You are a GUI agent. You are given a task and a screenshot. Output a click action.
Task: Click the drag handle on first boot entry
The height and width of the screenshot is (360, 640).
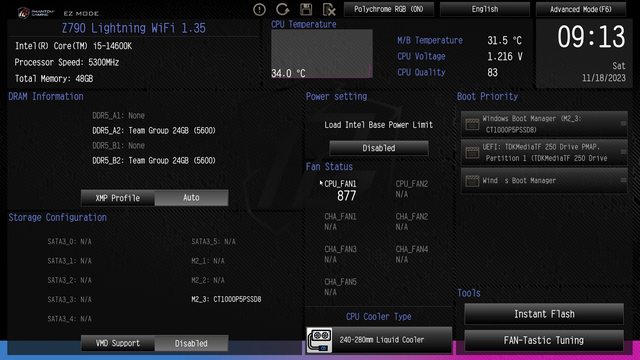(x=623, y=123)
